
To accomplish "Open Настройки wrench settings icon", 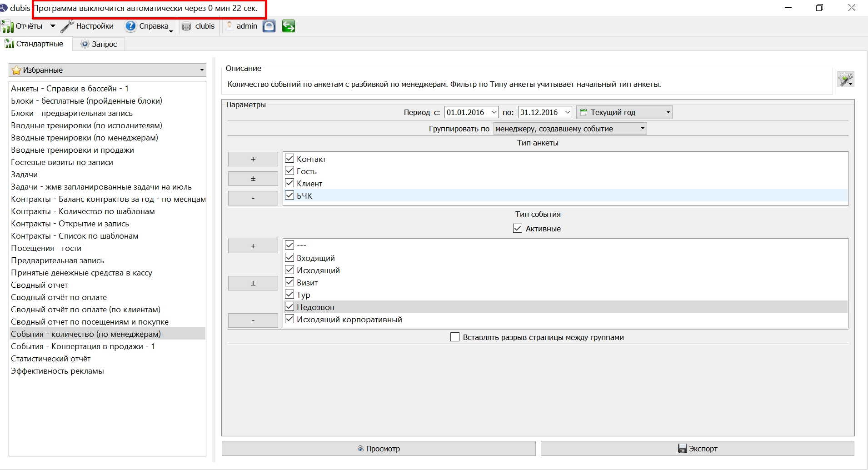I will [x=67, y=26].
